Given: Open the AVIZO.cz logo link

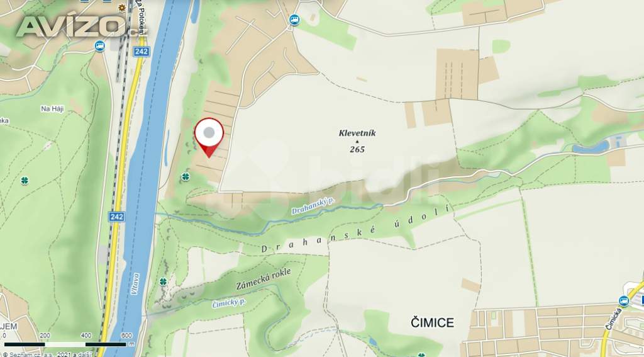Looking at the screenshot, I should [82, 26].
